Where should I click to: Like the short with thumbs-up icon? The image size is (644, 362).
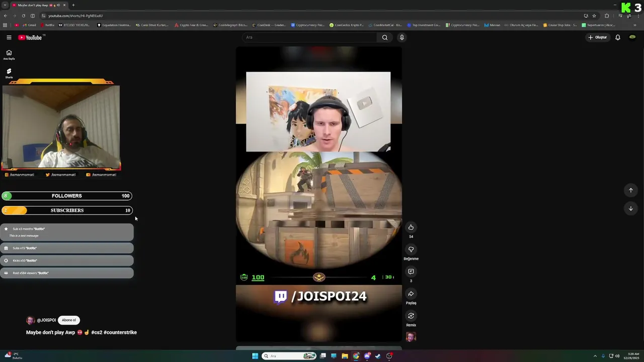[x=411, y=227]
